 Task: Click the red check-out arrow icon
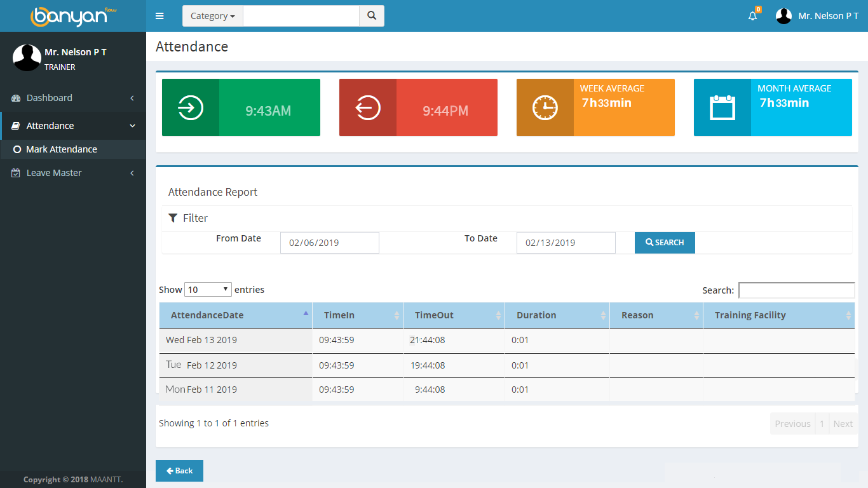(368, 107)
